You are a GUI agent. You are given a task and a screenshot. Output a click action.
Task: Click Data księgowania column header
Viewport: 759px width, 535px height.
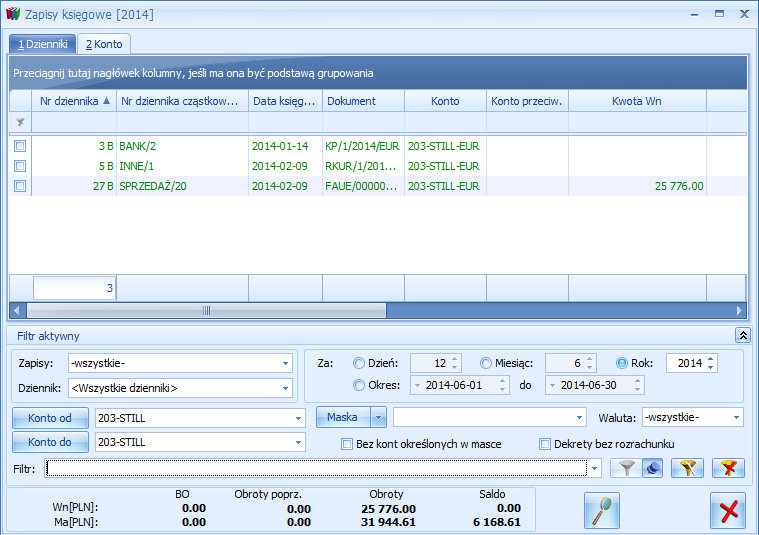pos(286,101)
